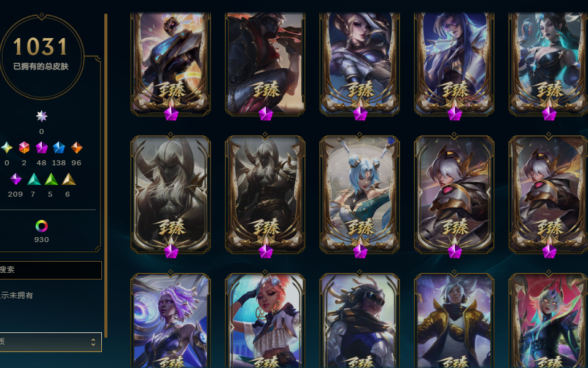Select the orange gem icon with count 96

tap(77, 147)
